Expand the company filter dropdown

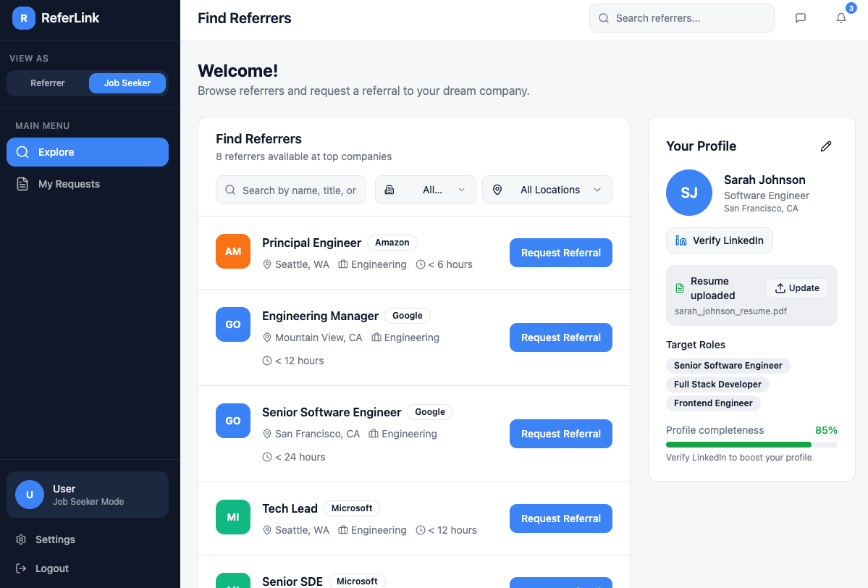pos(426,190)
